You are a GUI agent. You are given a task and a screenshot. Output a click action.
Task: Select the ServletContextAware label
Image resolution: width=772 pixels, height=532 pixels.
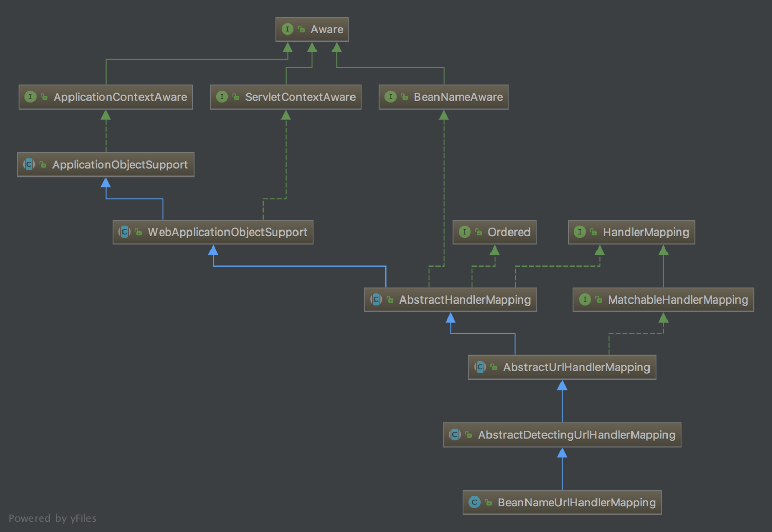pyautogui.click(x=301, y=97)
